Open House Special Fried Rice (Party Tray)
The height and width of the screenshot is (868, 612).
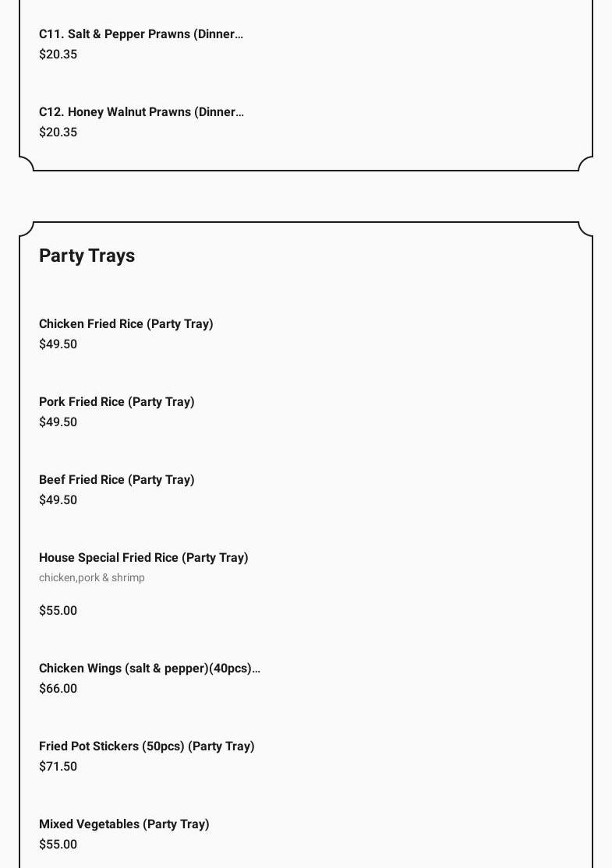coord(143,558)
